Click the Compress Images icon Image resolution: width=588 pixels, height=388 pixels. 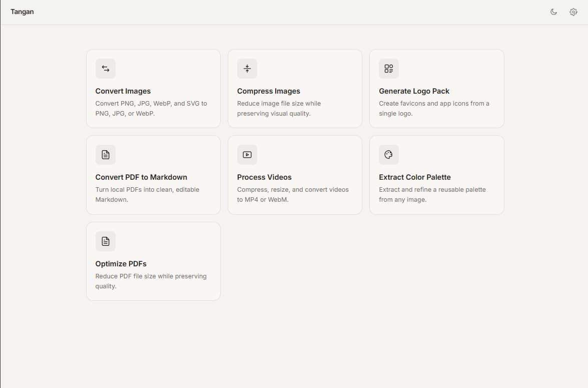click(247, 69)
